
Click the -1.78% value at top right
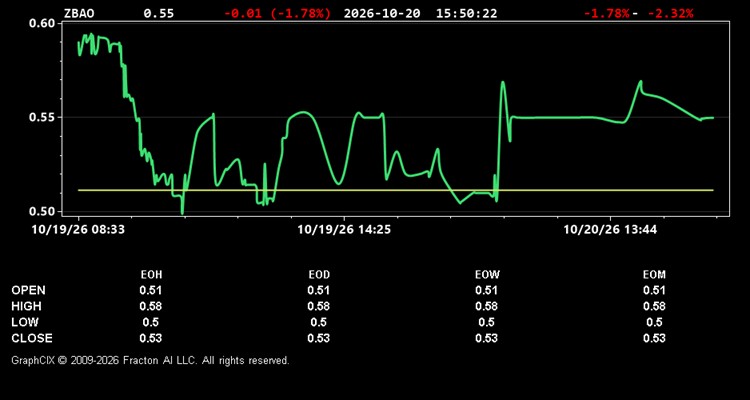click(607, 13)
